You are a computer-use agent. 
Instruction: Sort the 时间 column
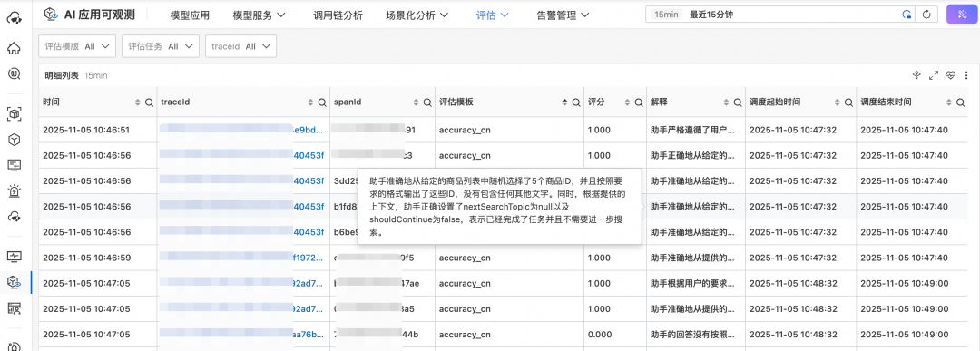coord(138,102)
